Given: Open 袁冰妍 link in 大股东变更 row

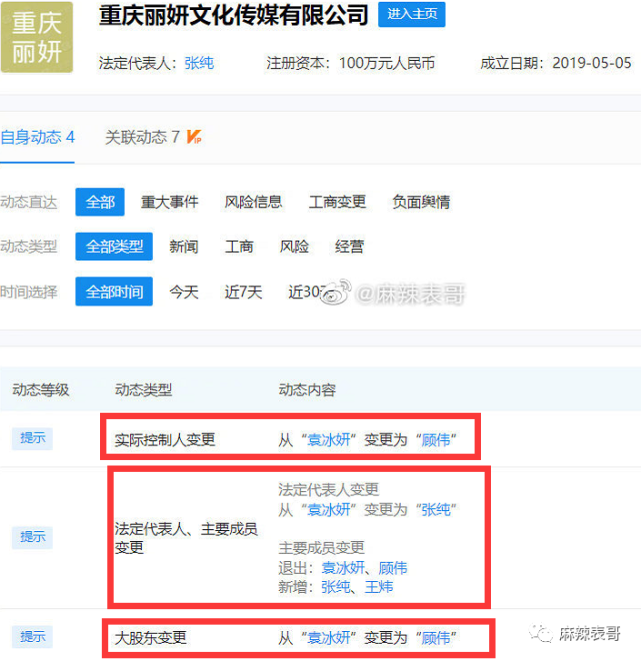Looking at the screenshot, I should [x=329, y=638].
